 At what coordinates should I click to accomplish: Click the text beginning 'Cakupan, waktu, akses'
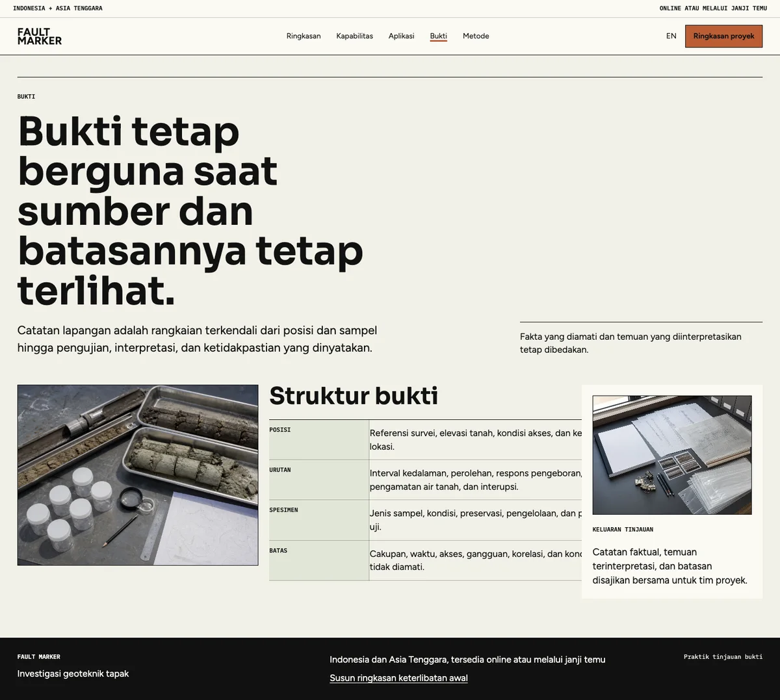click(x=476, y=560)
